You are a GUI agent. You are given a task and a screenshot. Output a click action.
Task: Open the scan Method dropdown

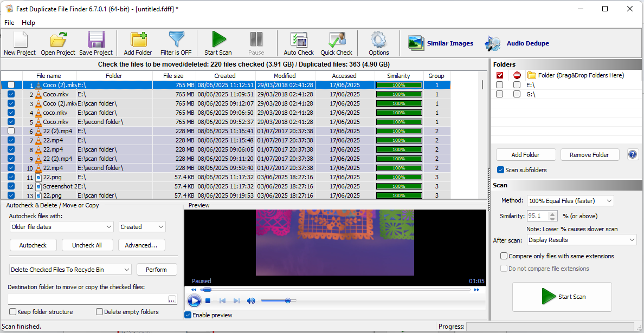click(x=570, y=201)
